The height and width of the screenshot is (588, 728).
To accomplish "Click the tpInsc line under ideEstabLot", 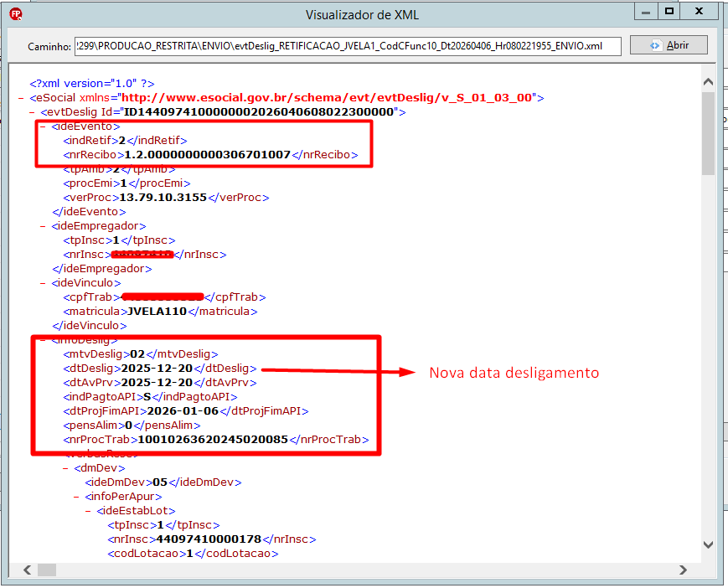I will (x=163, y=525).
